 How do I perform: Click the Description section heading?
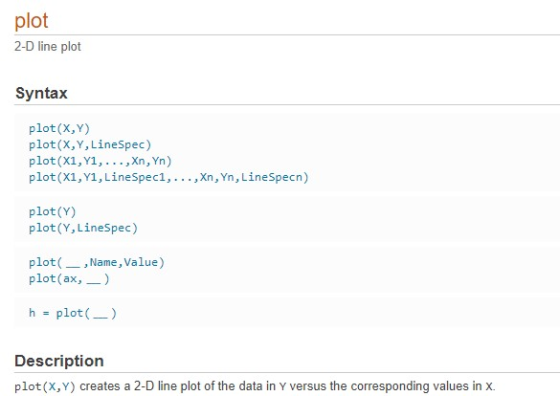(59, 361)
